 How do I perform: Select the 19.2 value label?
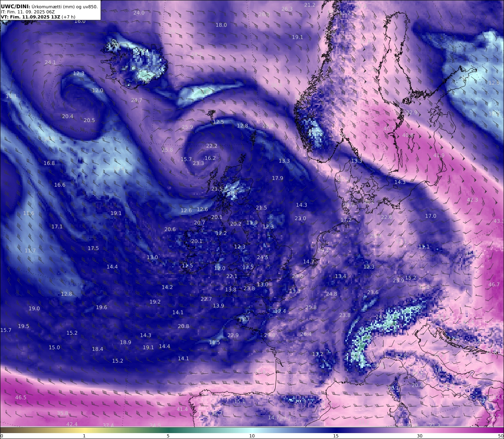[155, 302]
